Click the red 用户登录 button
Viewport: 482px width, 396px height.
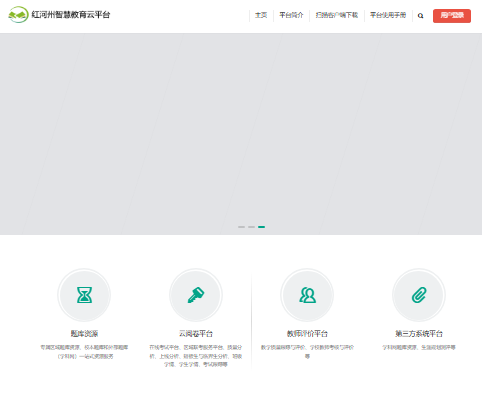coord(452,16)
